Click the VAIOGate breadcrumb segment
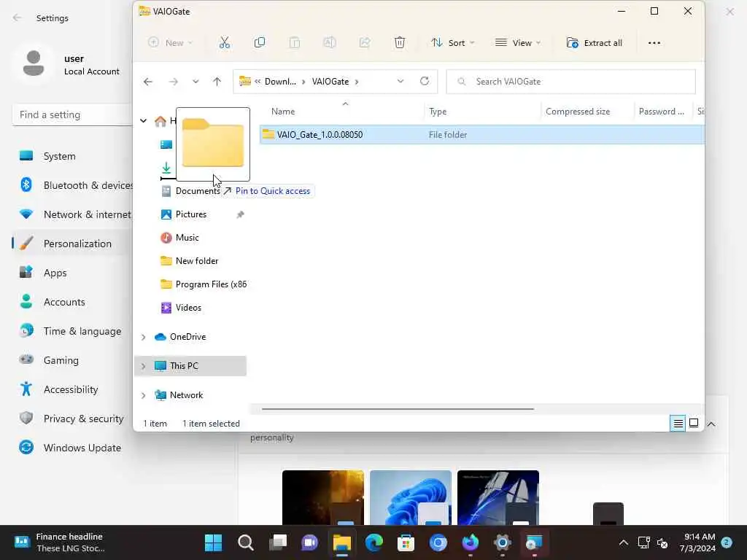This screenshot has height=560, width=747. [x=330, y=82]
